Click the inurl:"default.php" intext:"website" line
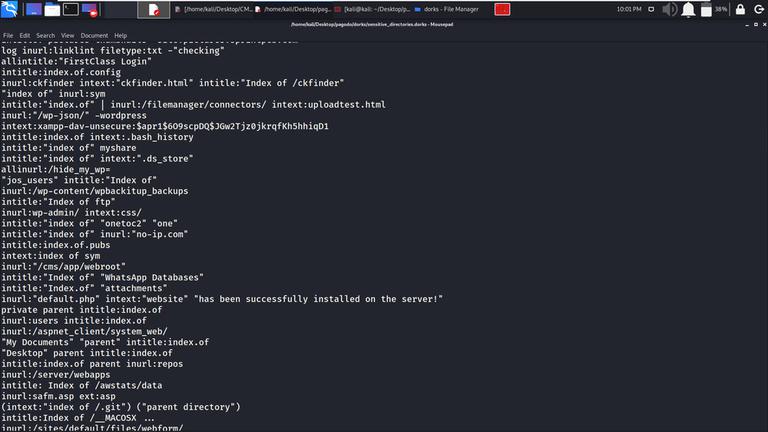 coord(222,299)
